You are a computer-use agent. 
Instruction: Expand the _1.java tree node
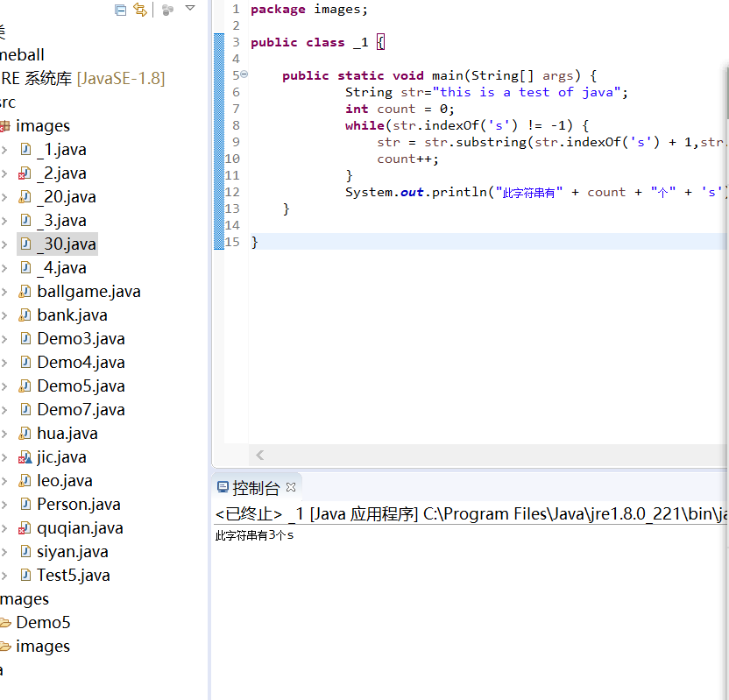click(x=4, y=150)
